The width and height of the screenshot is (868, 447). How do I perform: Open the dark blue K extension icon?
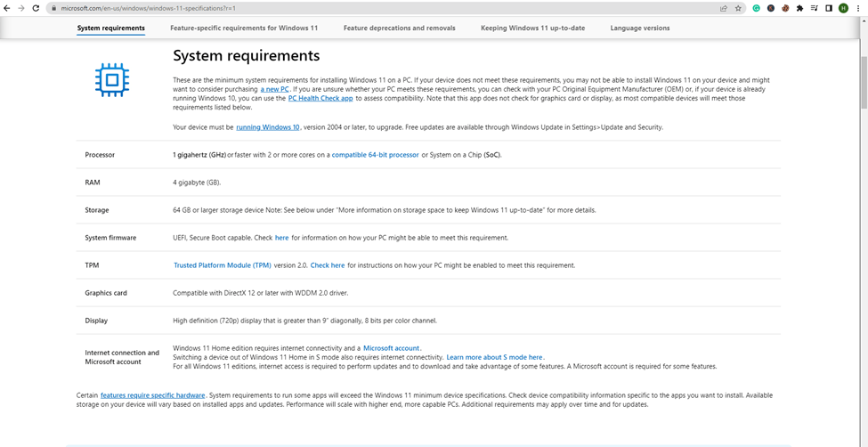(771, 8)
